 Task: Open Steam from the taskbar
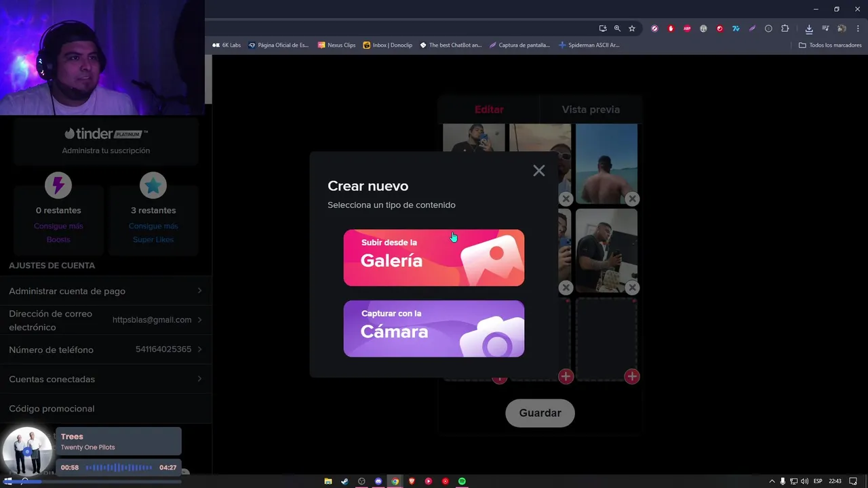(x=344, y=481)
